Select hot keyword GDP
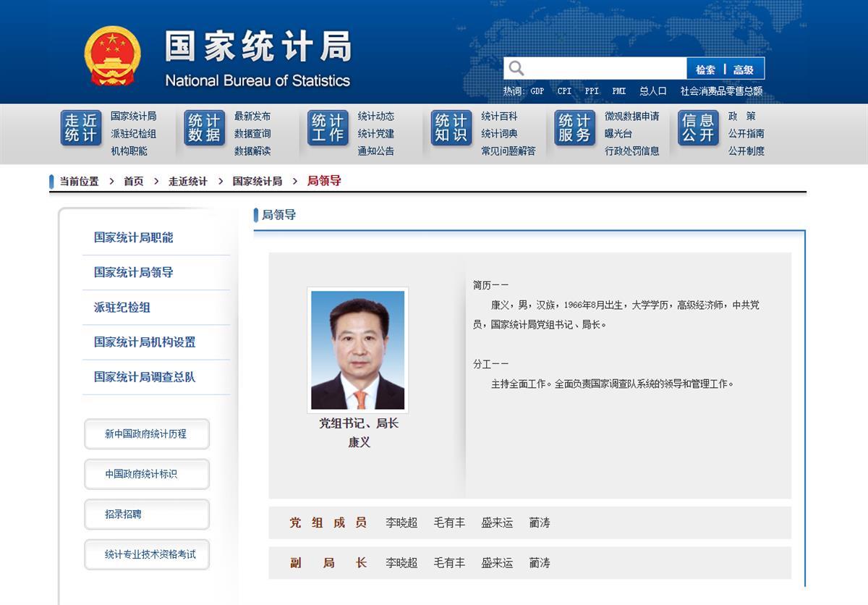The height and width of the screenshot is (605, 868). (x=537, y=91)
